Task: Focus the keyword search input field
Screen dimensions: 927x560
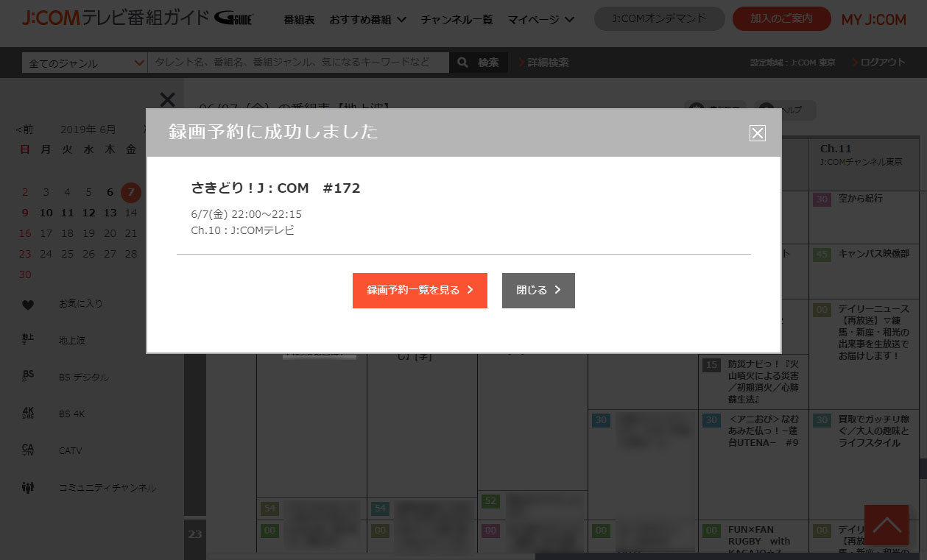Action: click(298, 63)
